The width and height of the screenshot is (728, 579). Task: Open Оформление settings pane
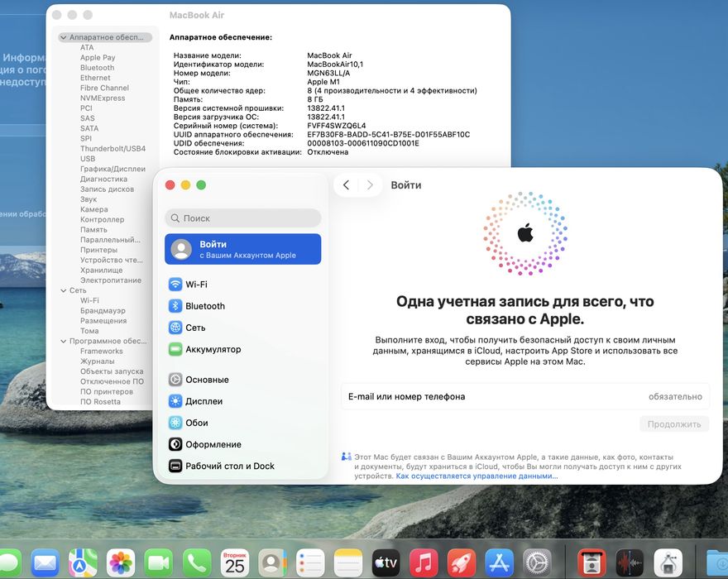click(x=243, y=444)
